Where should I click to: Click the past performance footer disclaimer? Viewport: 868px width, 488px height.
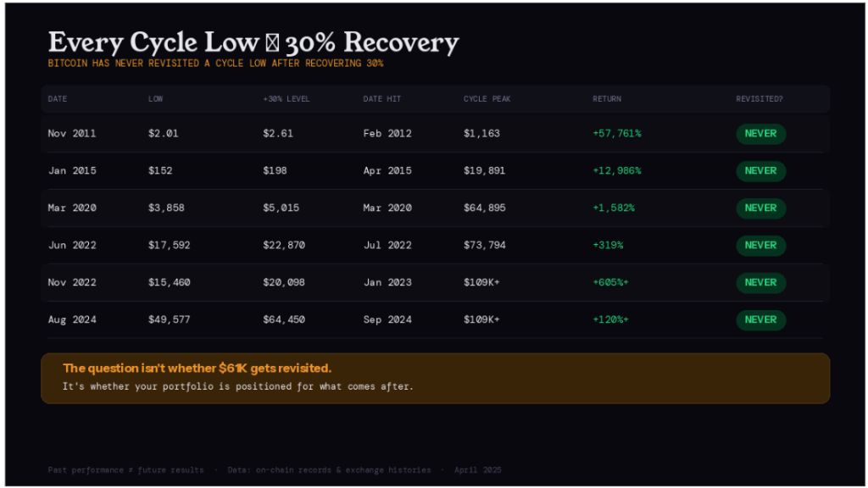tap(125, 470)
